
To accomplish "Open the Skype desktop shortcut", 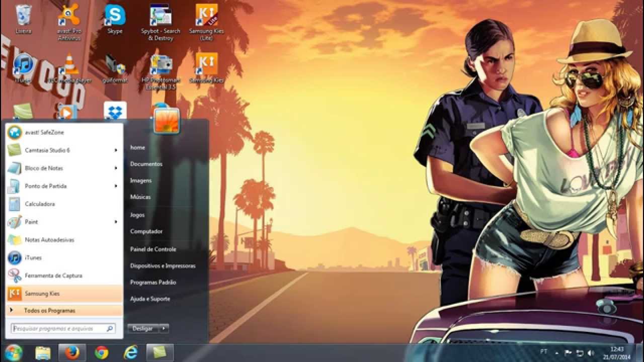I will coord(115,19).
